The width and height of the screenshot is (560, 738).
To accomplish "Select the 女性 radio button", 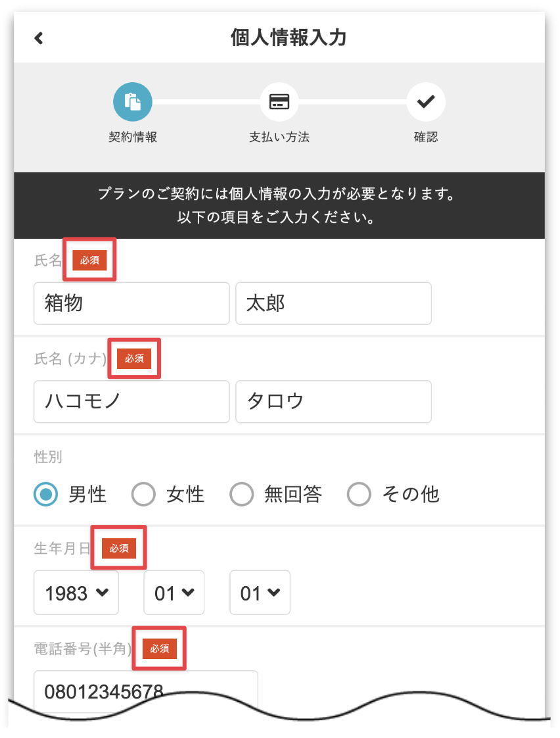I will [x=144, y=495].
